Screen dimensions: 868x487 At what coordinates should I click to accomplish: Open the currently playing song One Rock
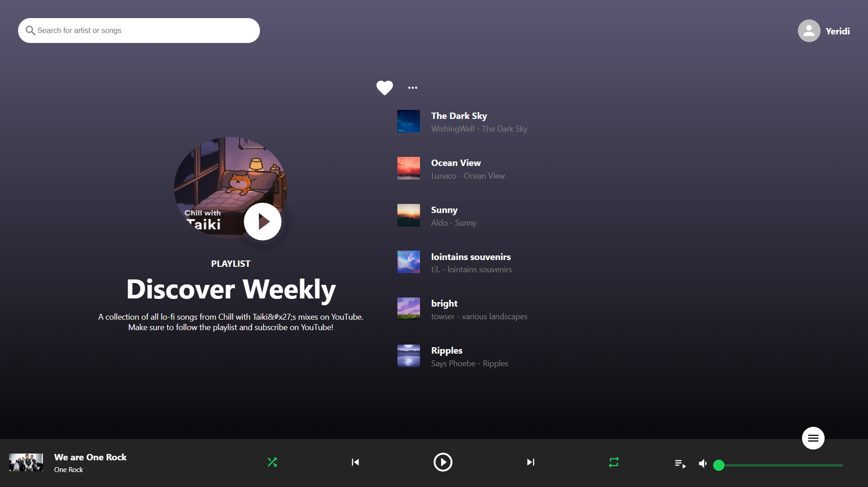click(x=90, y=457)
